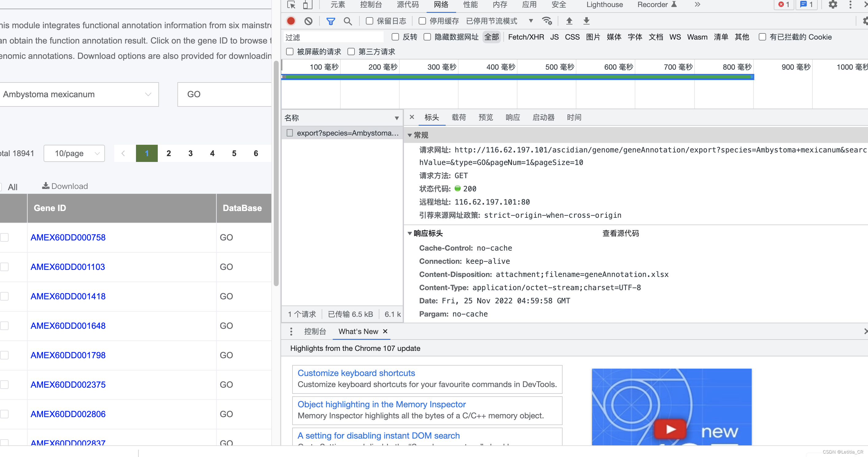Click the network timeline overview bar
This screenshot has width=868, height=457.
pos(517,77)
